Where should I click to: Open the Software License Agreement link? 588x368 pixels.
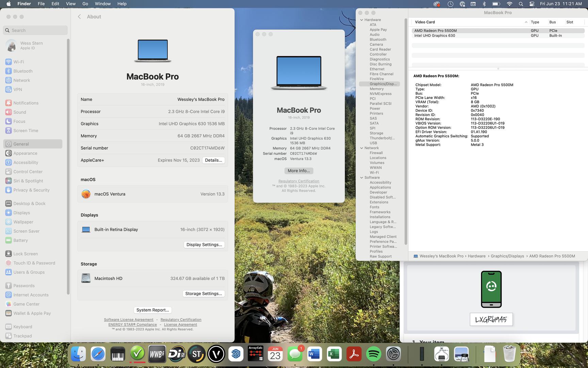pyautogui.click(x=129, y=320)
